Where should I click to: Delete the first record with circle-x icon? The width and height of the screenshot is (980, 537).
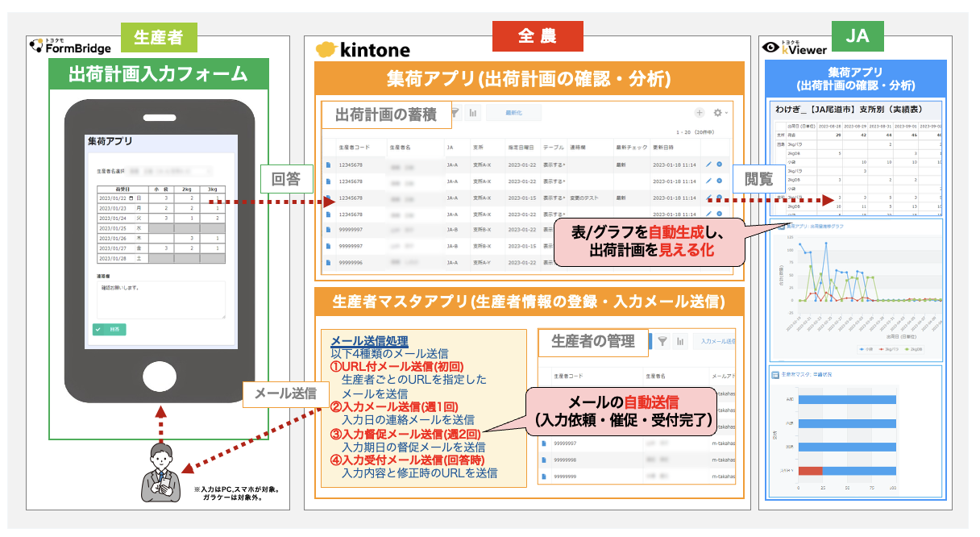pos(719,164)
